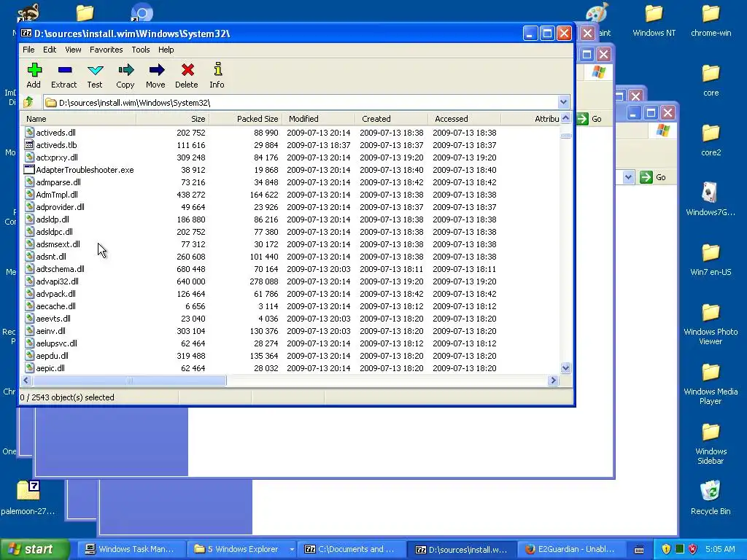Click the Move toolbar icon
The image size is (747, 560).
(x=156, y=70)
